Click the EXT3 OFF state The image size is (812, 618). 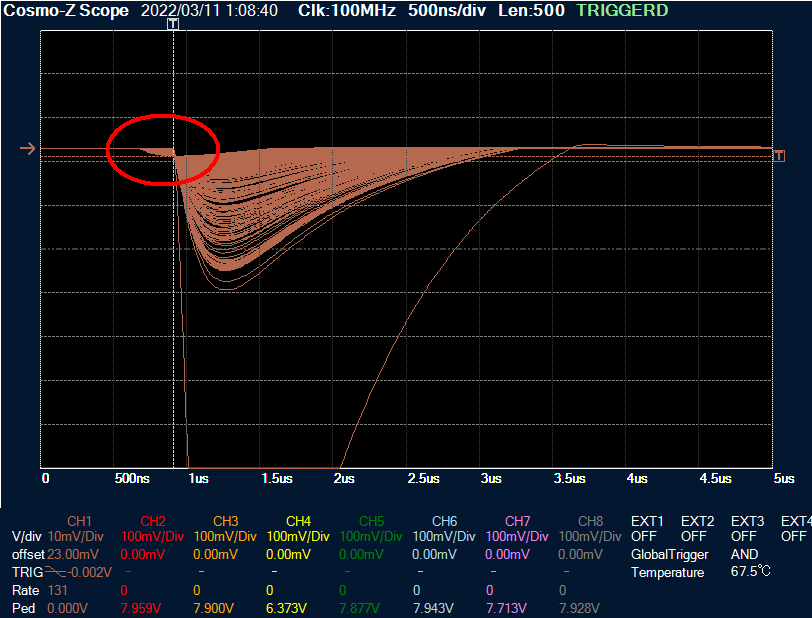coord(743,536)
